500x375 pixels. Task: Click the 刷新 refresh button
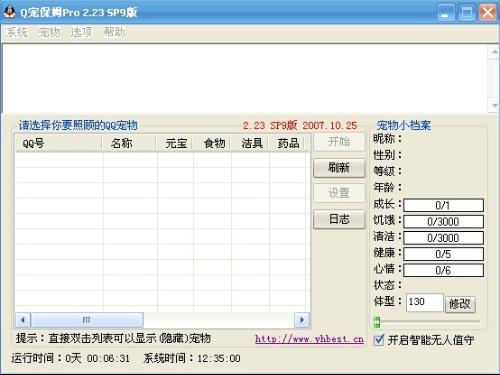pos(339,168)
